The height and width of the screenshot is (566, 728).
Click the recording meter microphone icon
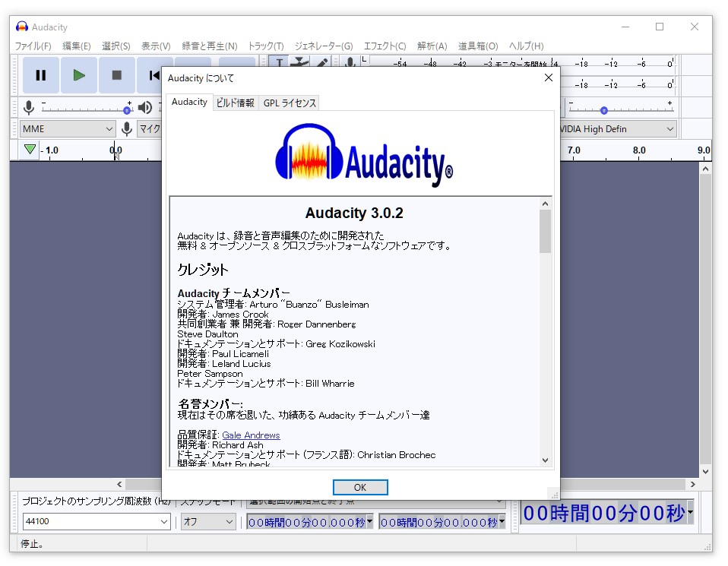point(350,62)
